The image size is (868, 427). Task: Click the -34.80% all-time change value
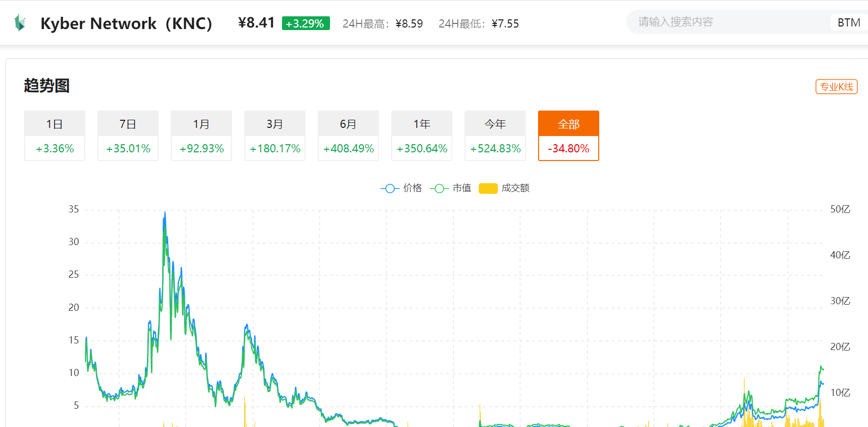[569, 148]
